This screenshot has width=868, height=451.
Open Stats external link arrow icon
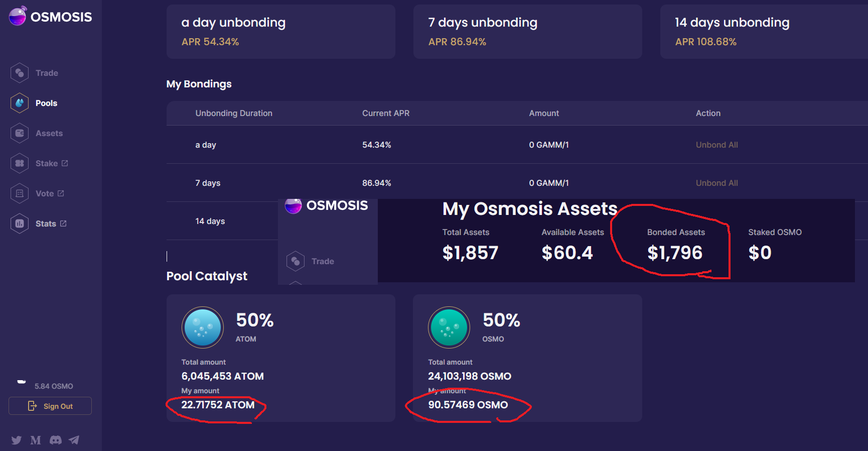click(63, 223)
